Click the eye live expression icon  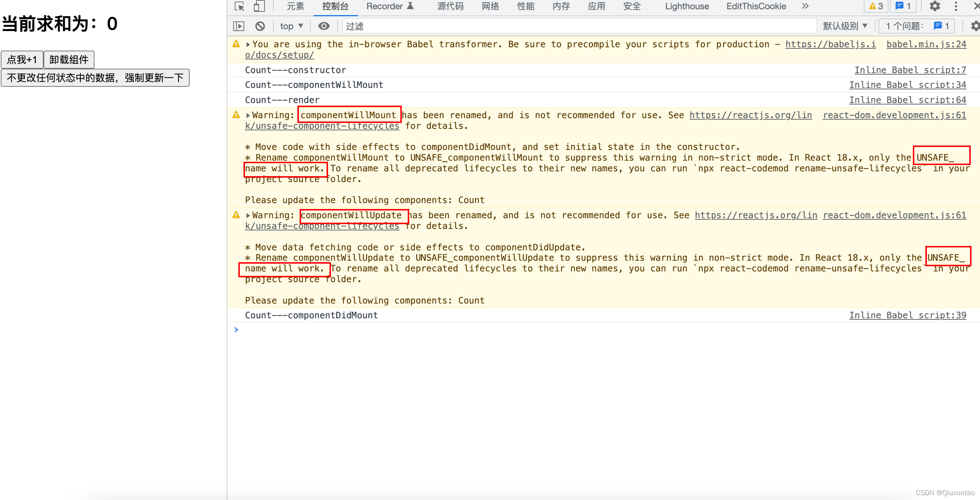coord(324,26)
